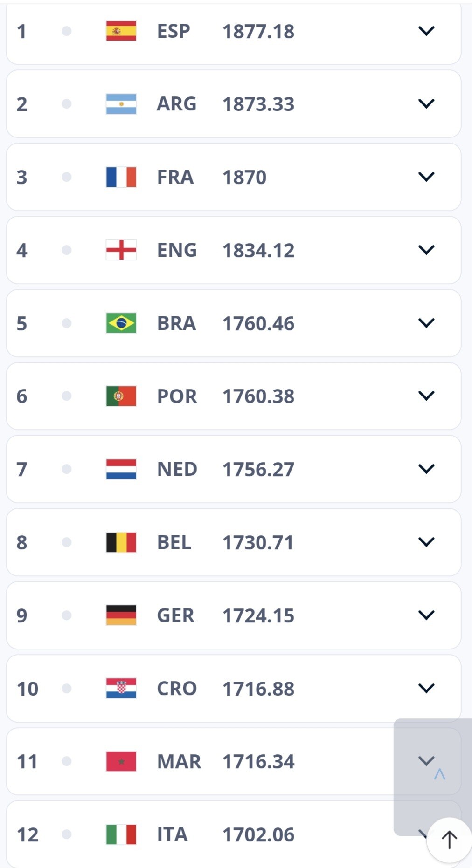The height and width of the screenshot is (868, 472).
Task: Select the Netherlands flag thumbnail
Action: click(x=121, y=469)
